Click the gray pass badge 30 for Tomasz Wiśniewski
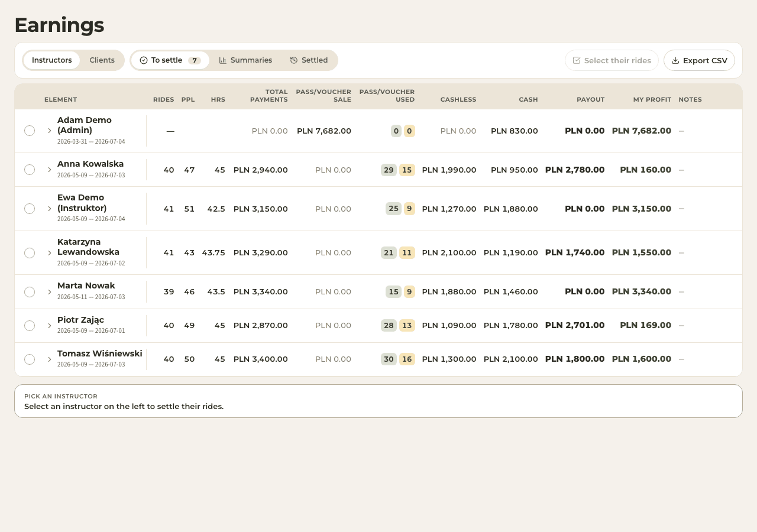 coord(389,359)
